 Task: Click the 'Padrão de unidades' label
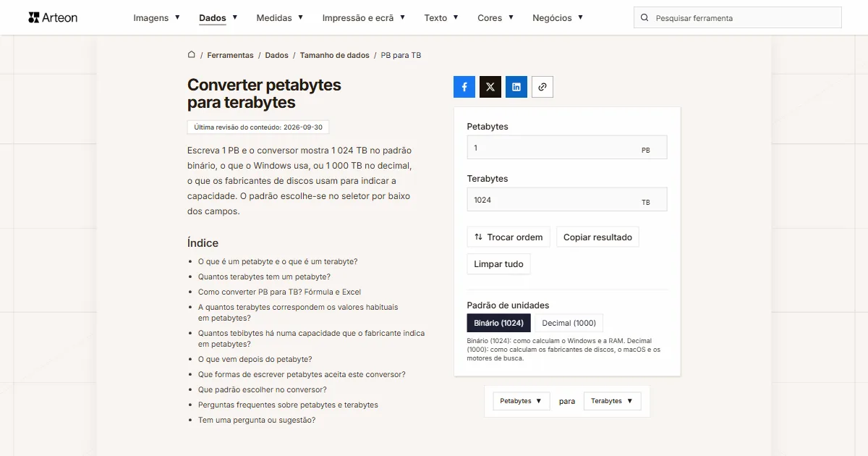pyautogui.click(x=508, y=305)
